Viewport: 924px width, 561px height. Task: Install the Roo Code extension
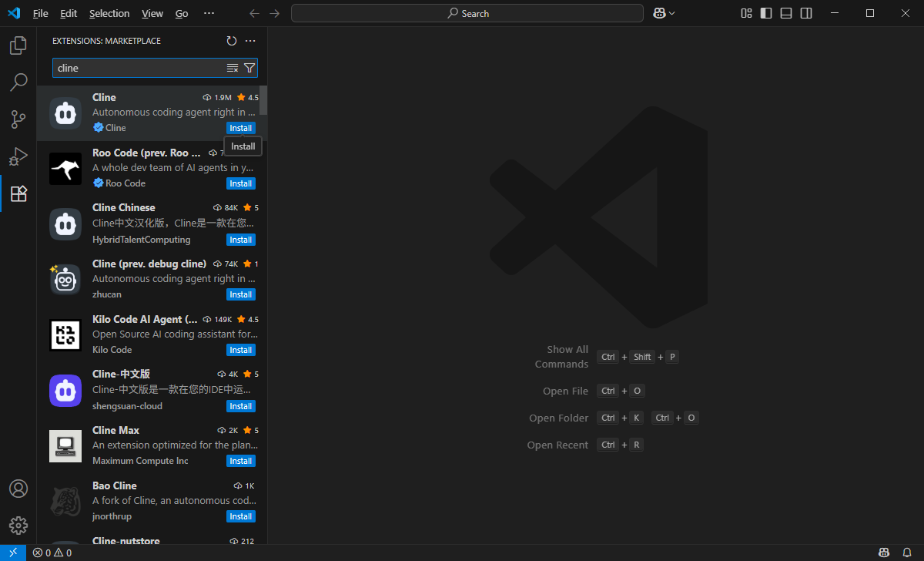241,183
